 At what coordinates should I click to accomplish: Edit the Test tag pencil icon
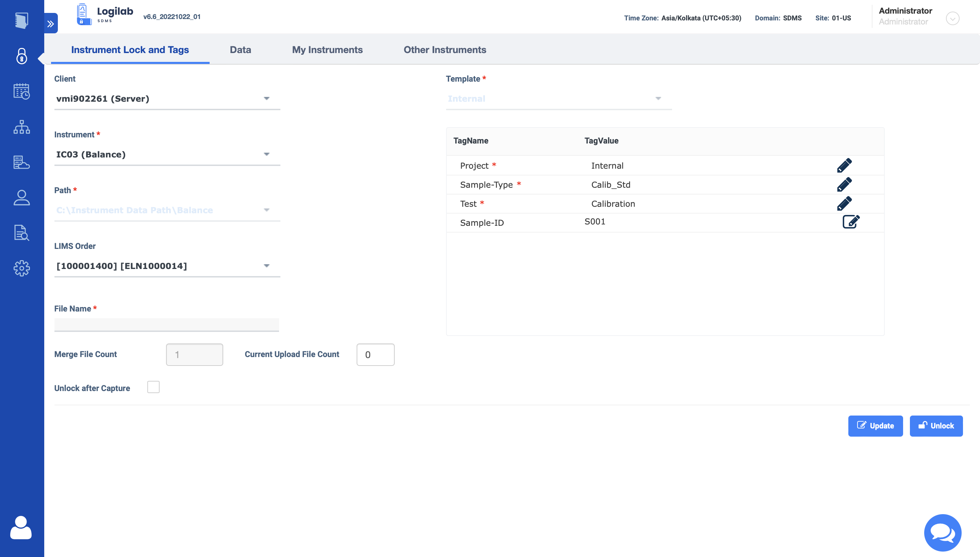pyautogui.click(x=844, y=203)
